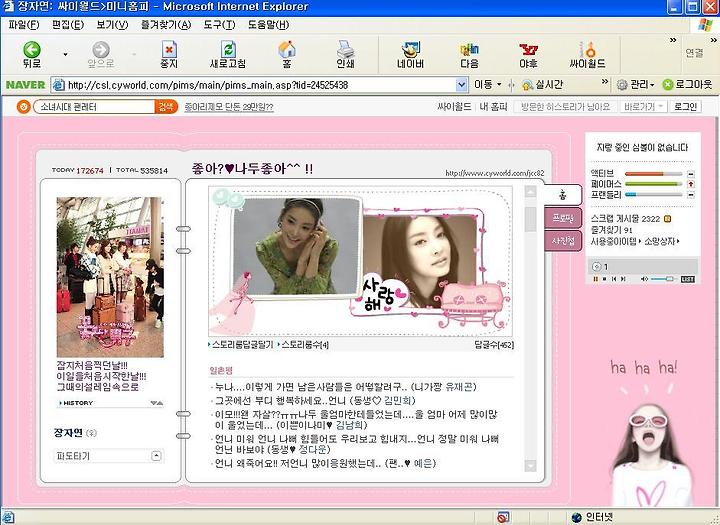720x525 pixels.
Task: Expand Naver toolbar overflow chevron
Action: pyautogui.click(x=605, y=82)
